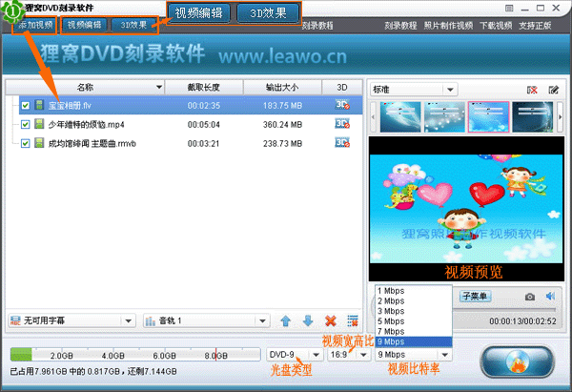Click the video preview image

coord(466,209)
